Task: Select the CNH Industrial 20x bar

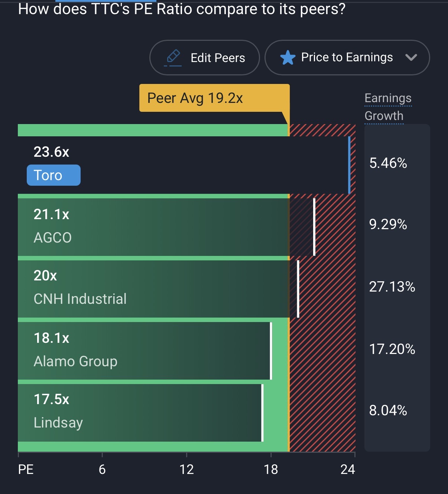Action: [158, 289]
